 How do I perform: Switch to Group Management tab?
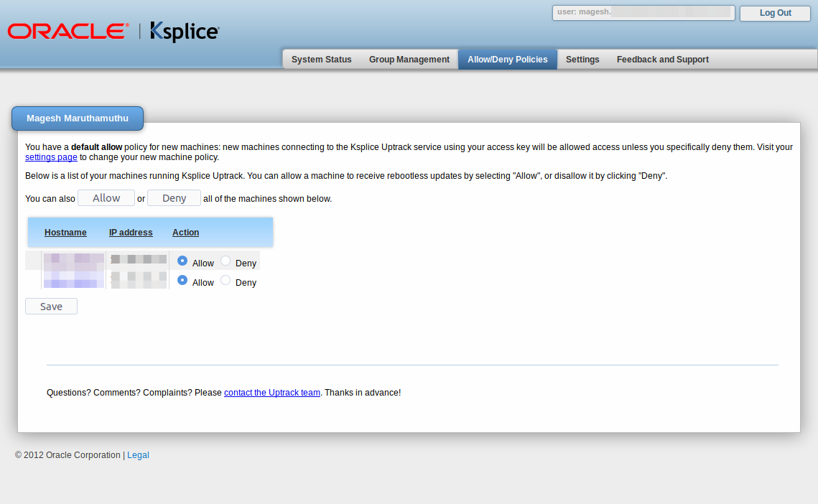coord(409,60)
